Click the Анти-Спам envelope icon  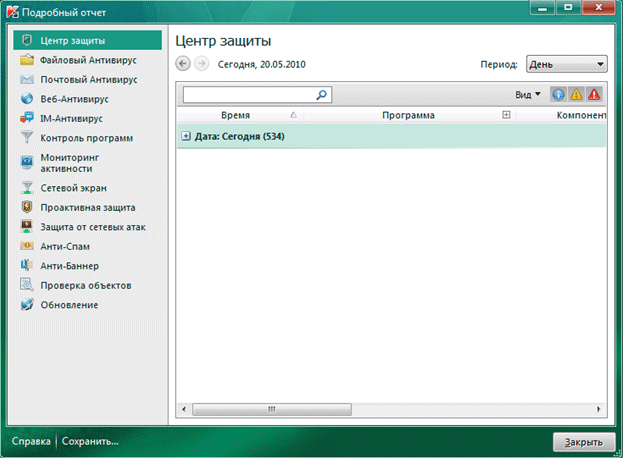pyautogui.click(x=27, y=246)
